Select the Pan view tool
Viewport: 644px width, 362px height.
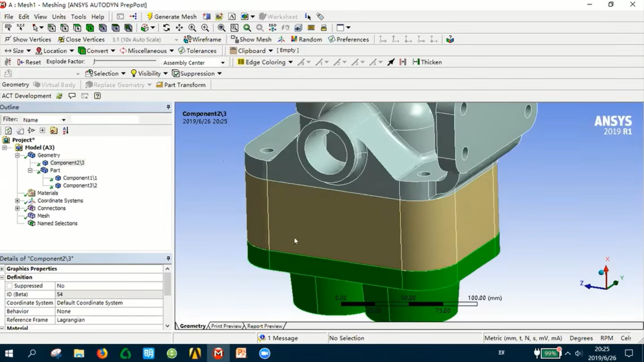click(x=179, y=28)
